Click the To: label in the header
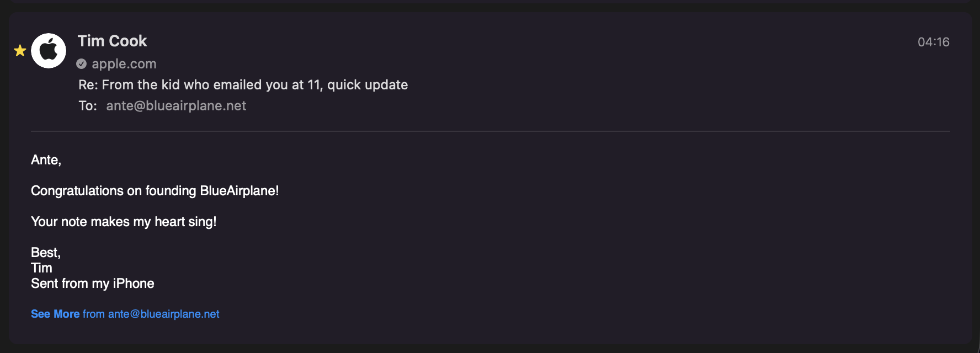This screenshot has width=980, height=353. click(x=87, y=106)
